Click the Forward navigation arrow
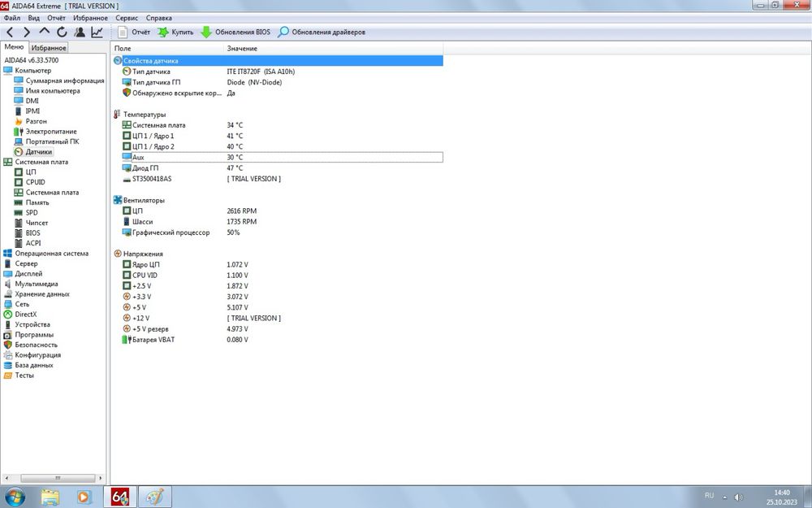812x508 pixels. 27,33
